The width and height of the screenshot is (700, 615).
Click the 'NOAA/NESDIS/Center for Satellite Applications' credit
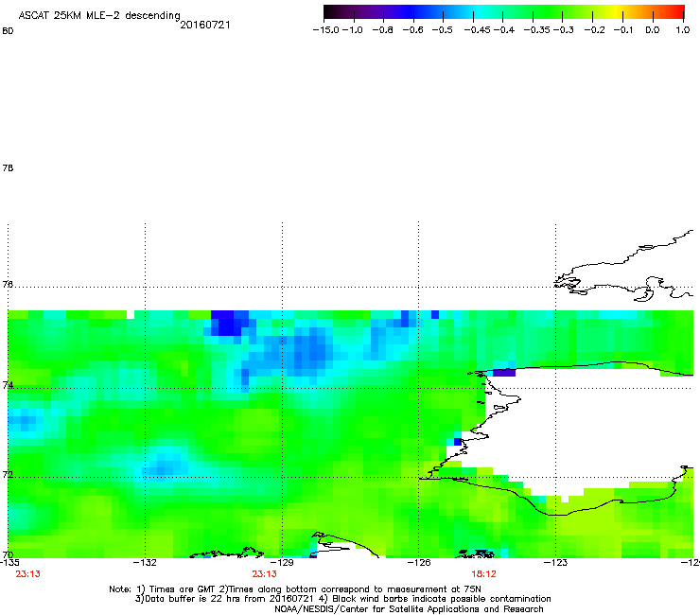tap(378, 609)
